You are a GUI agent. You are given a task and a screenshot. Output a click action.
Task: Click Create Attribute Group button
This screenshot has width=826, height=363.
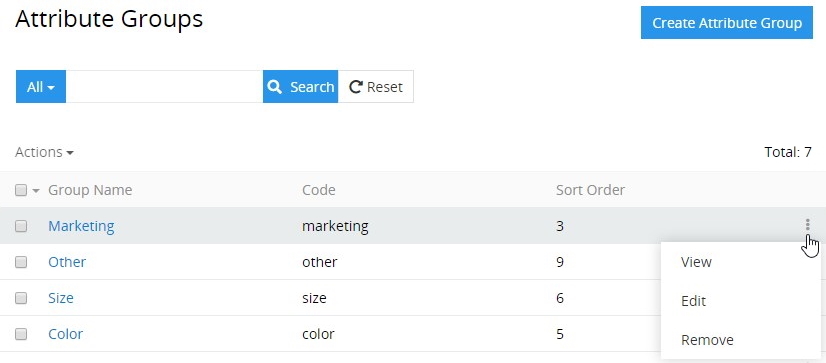tap(727, 23)
